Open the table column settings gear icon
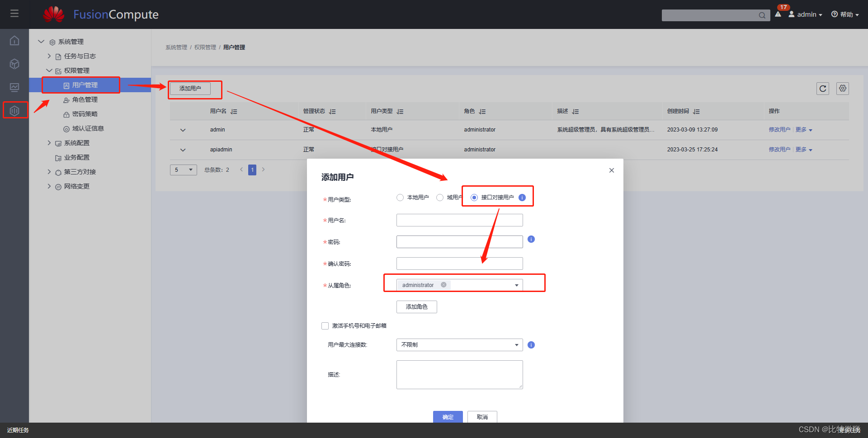This screenshot has height=438, width=868. (842, 88)
